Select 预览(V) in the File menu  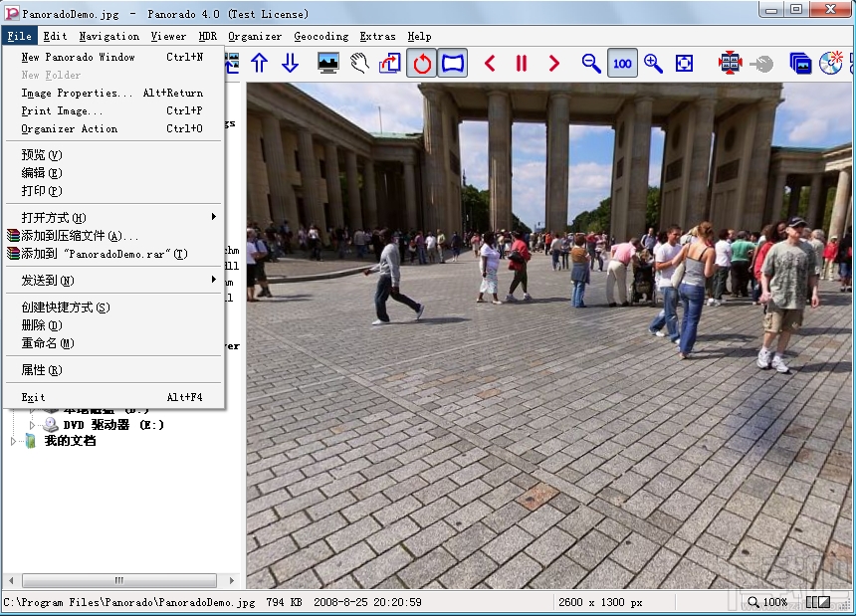(x=112, y=155)
